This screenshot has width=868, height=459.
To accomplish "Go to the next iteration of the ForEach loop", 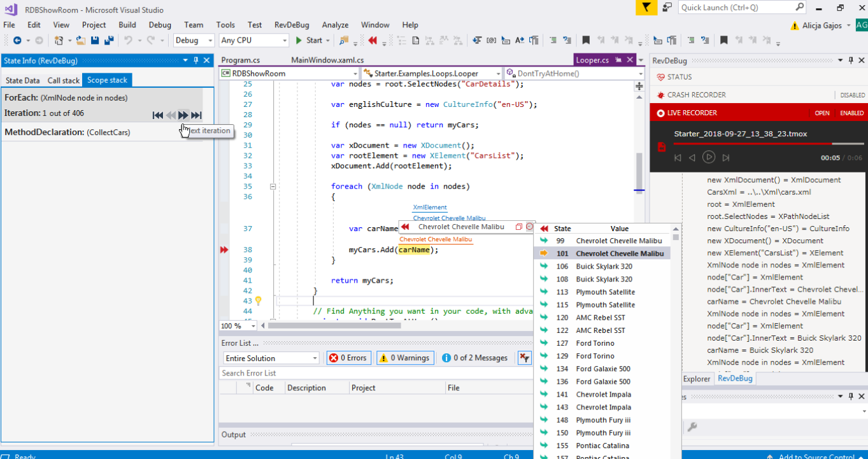I will click(x=183, y=115).
